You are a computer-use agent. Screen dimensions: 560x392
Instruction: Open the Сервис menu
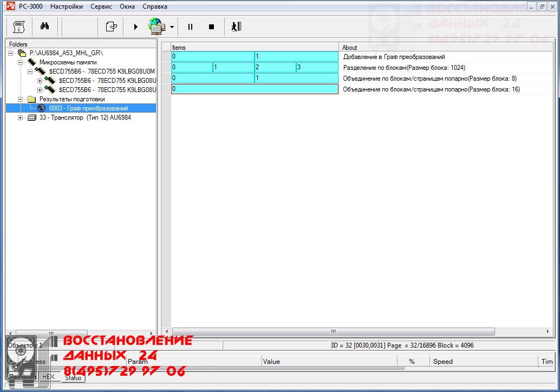[101, 6]
